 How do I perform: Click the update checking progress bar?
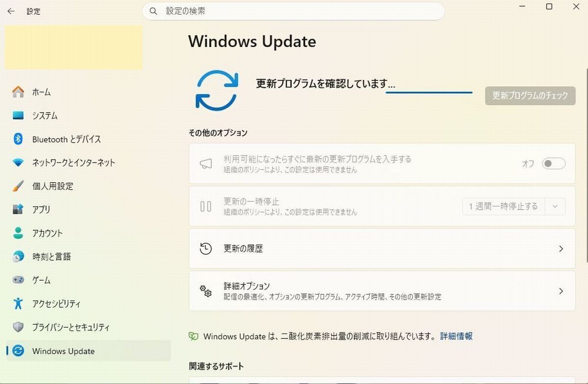tap(429, 92)
